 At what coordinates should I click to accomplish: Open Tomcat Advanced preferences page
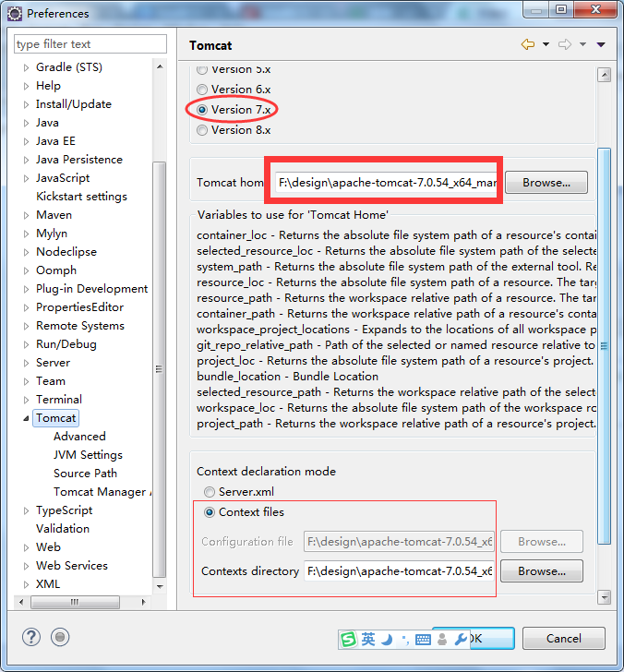tap(79, 437)
